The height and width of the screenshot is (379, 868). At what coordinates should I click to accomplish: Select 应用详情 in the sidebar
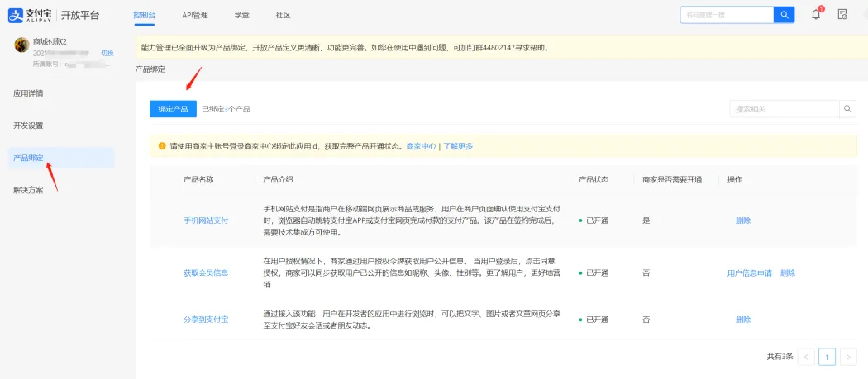[x=28, y=93]
